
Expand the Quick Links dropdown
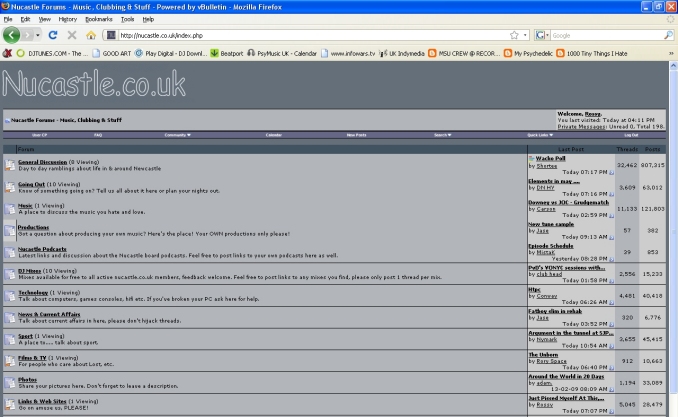point(538,135)
